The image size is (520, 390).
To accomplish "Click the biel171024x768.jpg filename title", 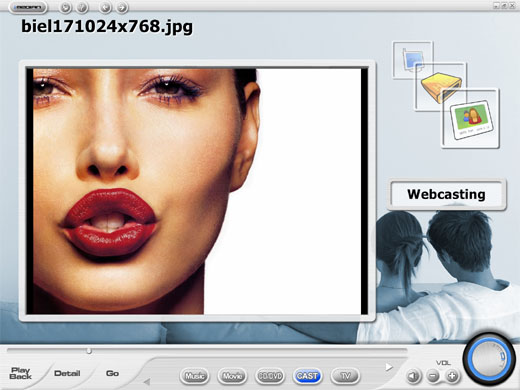I will click(x=107, y=27).
